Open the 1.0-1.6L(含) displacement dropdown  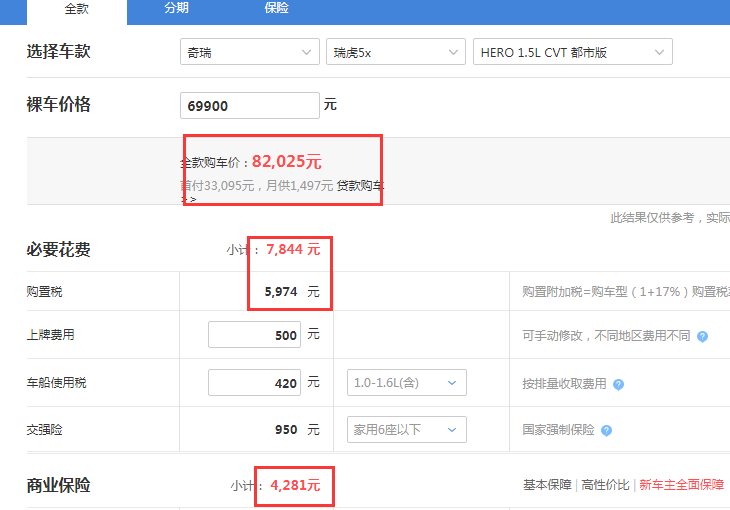click(406, 382)
